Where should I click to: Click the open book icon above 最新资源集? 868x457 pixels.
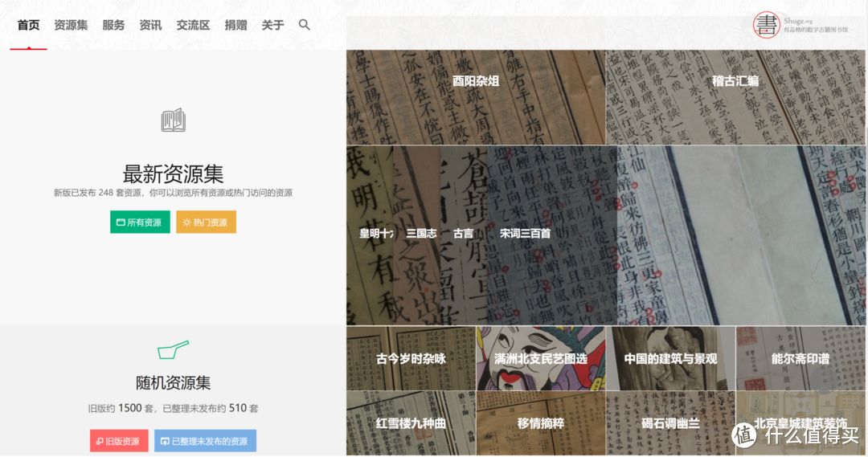coord(174,120)
